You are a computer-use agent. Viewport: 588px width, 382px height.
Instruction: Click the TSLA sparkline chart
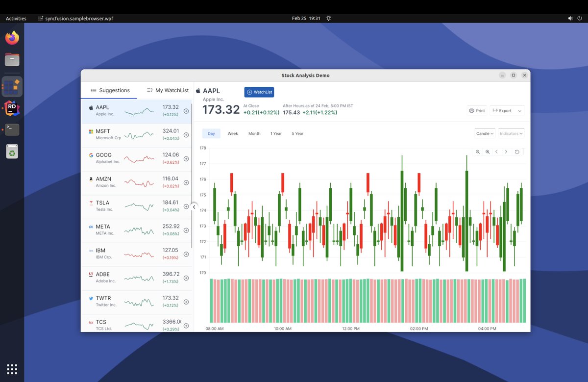coord(139,206)
